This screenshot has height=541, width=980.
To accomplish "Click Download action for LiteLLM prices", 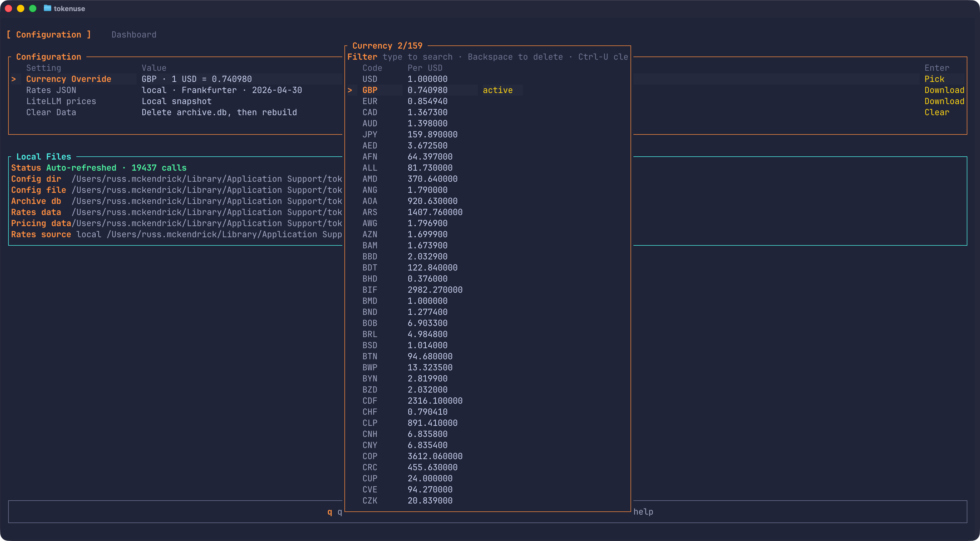I will coord(944,101).
